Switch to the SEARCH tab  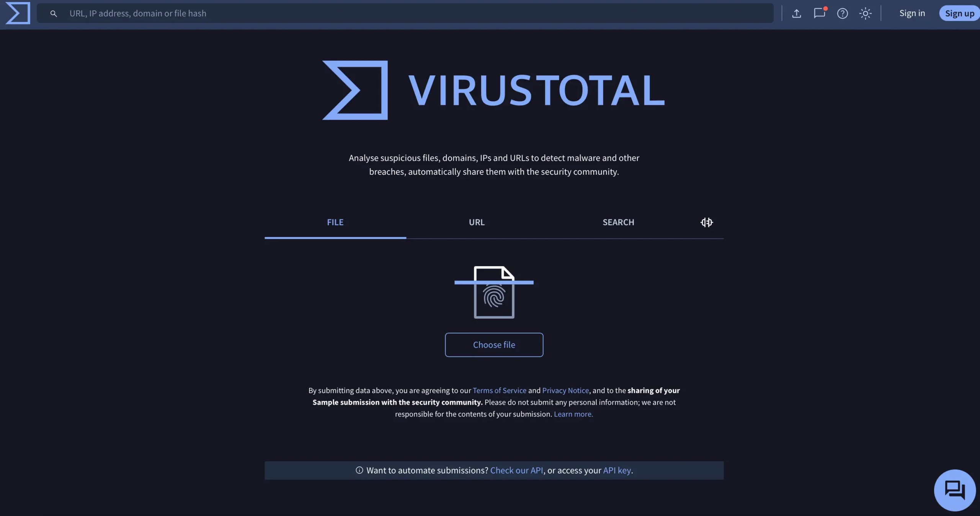pyautogui.click(x=618, y=221)
